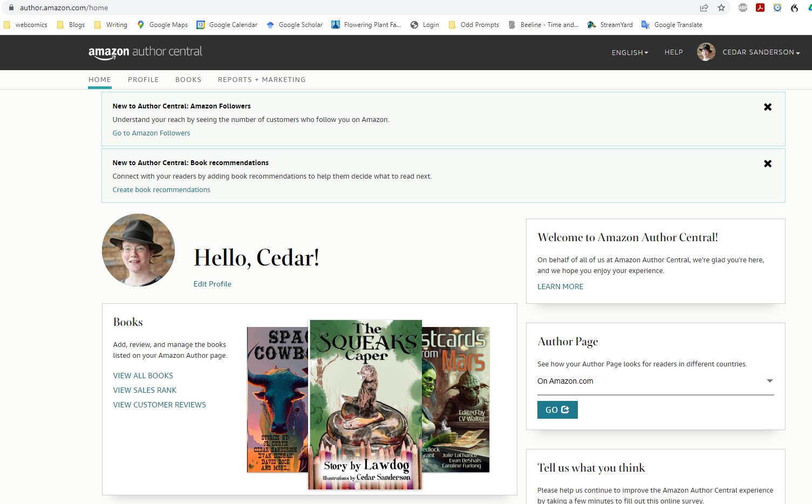Click the share page icon in address bar

[704, 8]
